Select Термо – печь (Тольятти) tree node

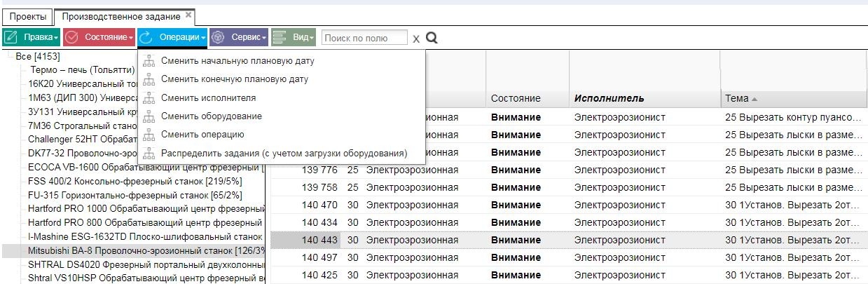(83, 69)
